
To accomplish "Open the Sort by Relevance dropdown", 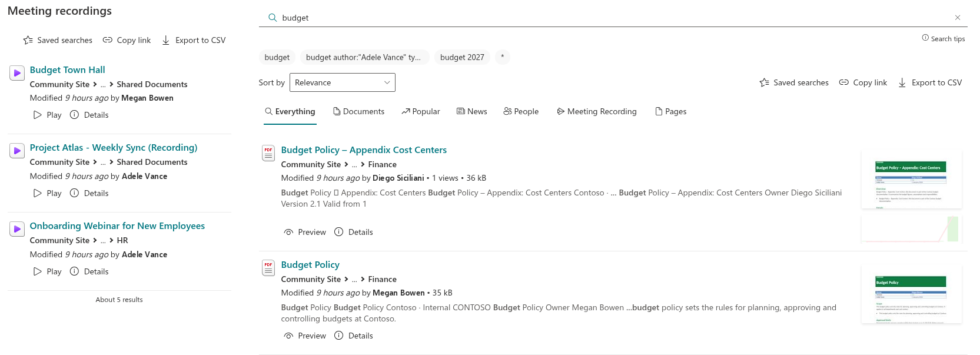I will click(343, 82).
